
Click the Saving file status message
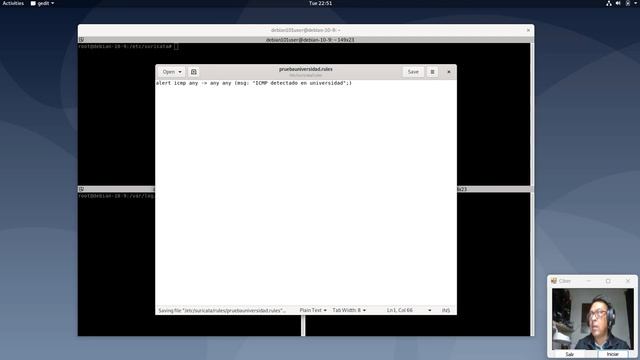coord(222,311)
